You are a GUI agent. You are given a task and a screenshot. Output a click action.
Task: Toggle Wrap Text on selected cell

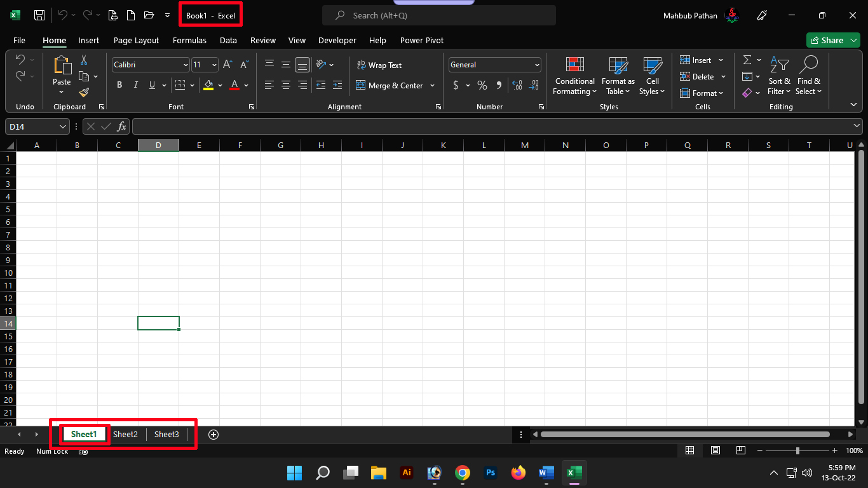pyautogui.click(x=379, y=65)
